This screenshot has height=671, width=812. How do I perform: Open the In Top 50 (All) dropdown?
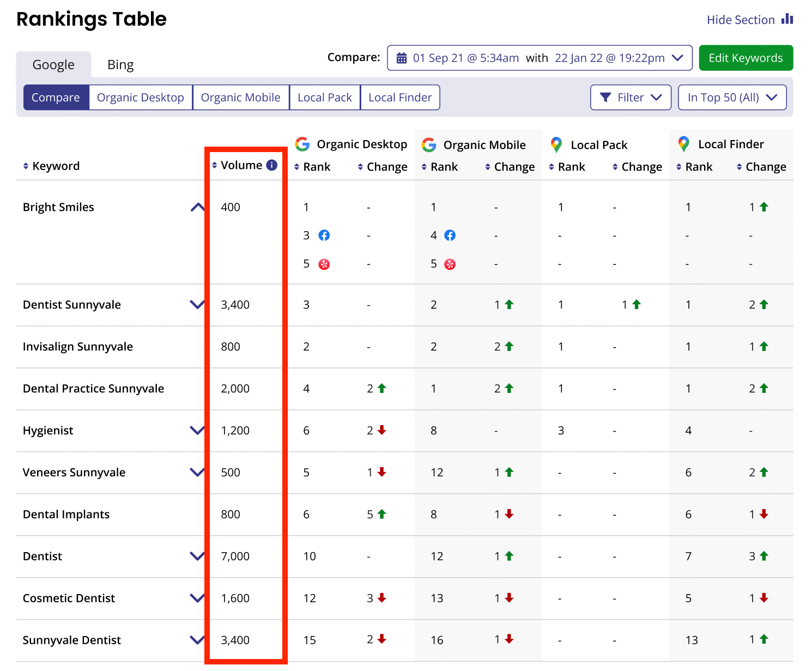(732, 97)
